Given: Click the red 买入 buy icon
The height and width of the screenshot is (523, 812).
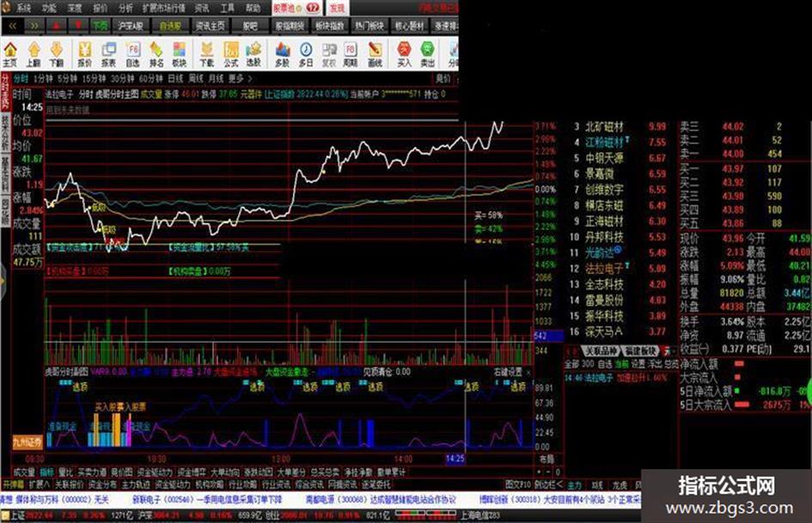Looking at the screenshot, I should pos(404,55).
